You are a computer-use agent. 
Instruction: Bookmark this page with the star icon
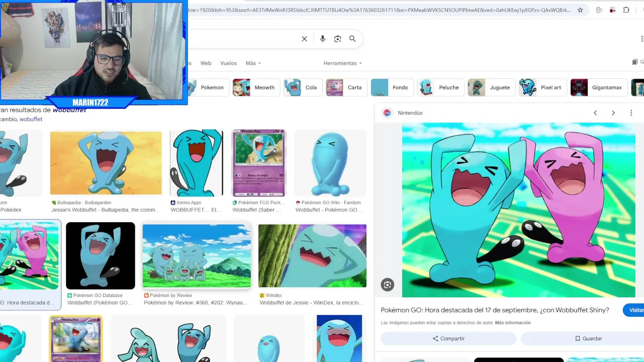pyautogui.click(x=580, y=10)
